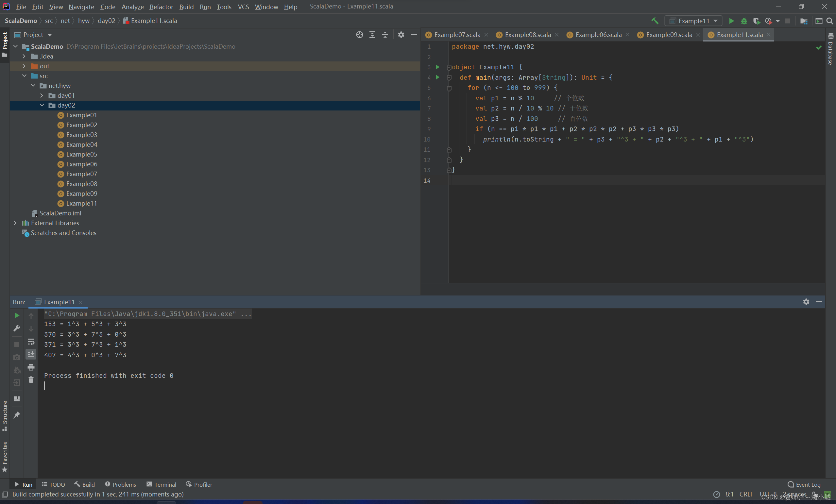
Task: Switch to Example08.scala editor tab
Action: coord(527,35)
